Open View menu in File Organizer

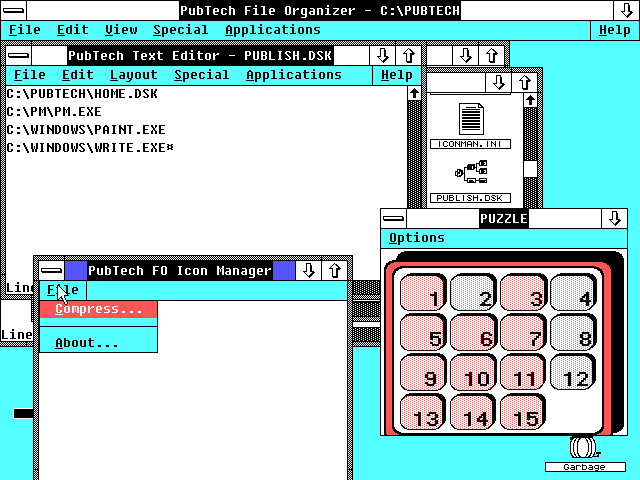(121, 30)
